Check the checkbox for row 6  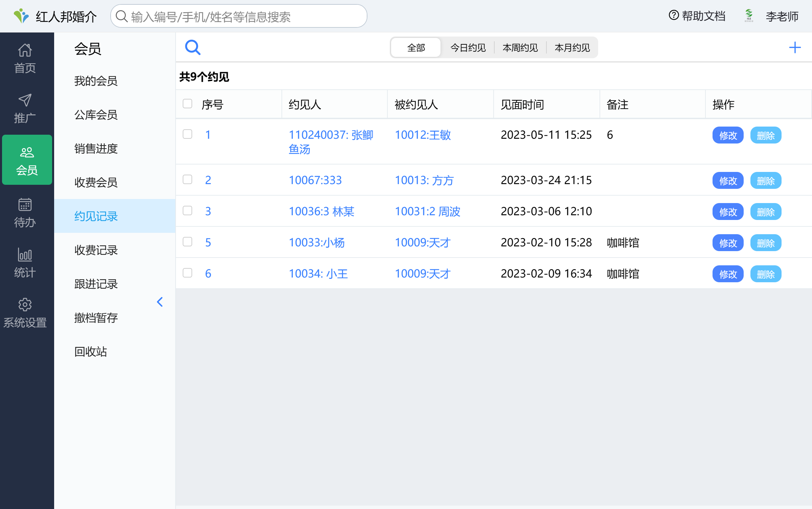click(x=187, y=273)
